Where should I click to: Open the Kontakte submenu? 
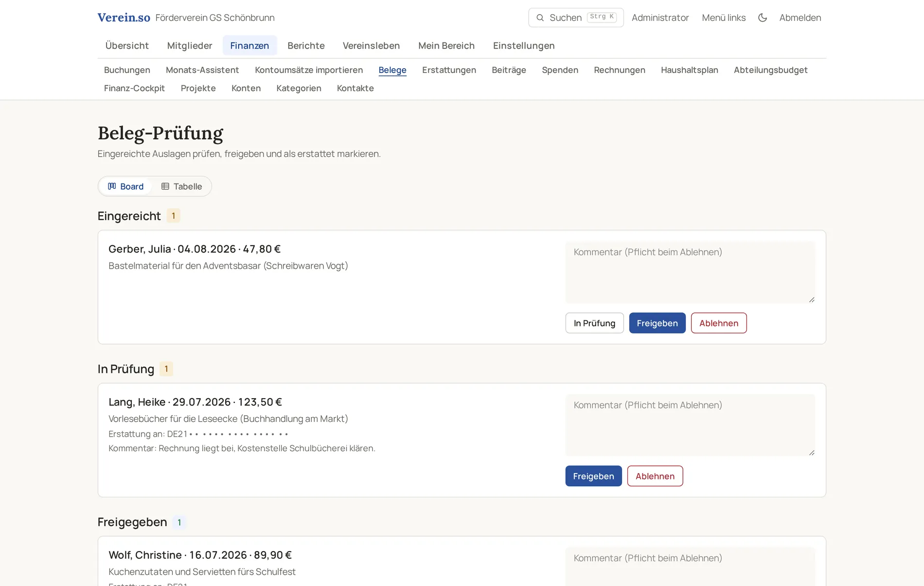pyautogui.click(x=355, y=88)
